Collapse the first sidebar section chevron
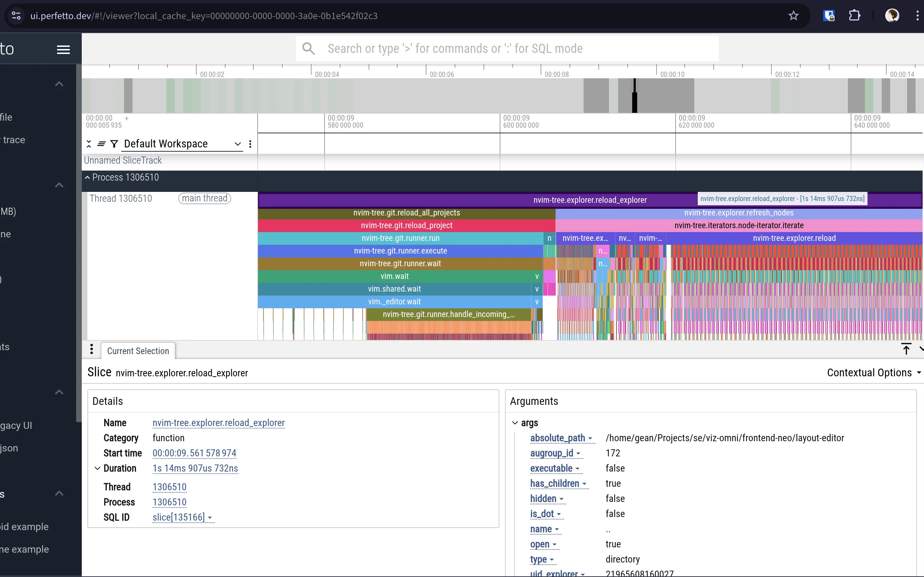924x577 pixels. [x=59, y=84]
